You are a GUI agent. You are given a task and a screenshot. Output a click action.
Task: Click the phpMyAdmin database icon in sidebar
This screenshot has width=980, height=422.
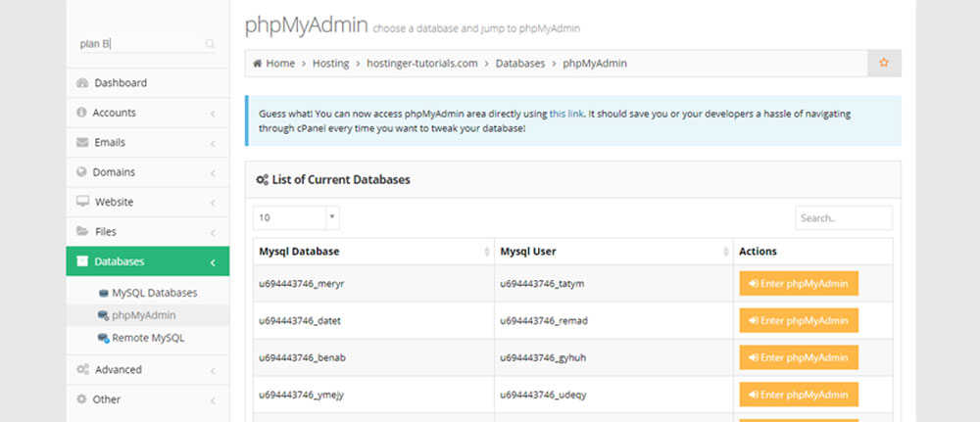(x=103, y=316)
